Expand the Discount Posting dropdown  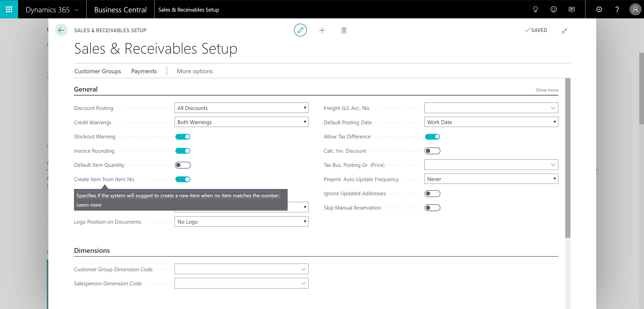coord(305,108)
